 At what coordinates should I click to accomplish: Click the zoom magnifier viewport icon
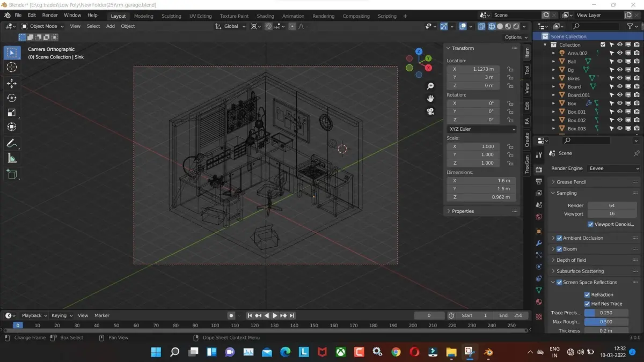click(430, 86)
